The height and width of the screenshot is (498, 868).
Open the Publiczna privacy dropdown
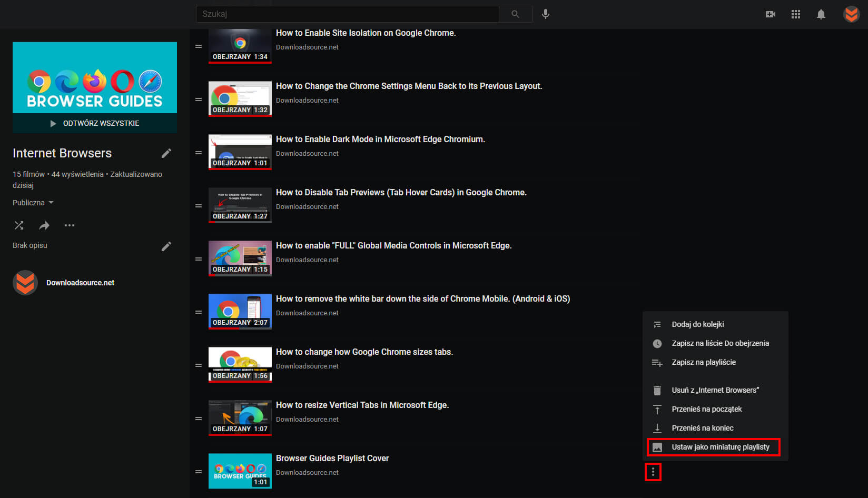tap(33, 203)
